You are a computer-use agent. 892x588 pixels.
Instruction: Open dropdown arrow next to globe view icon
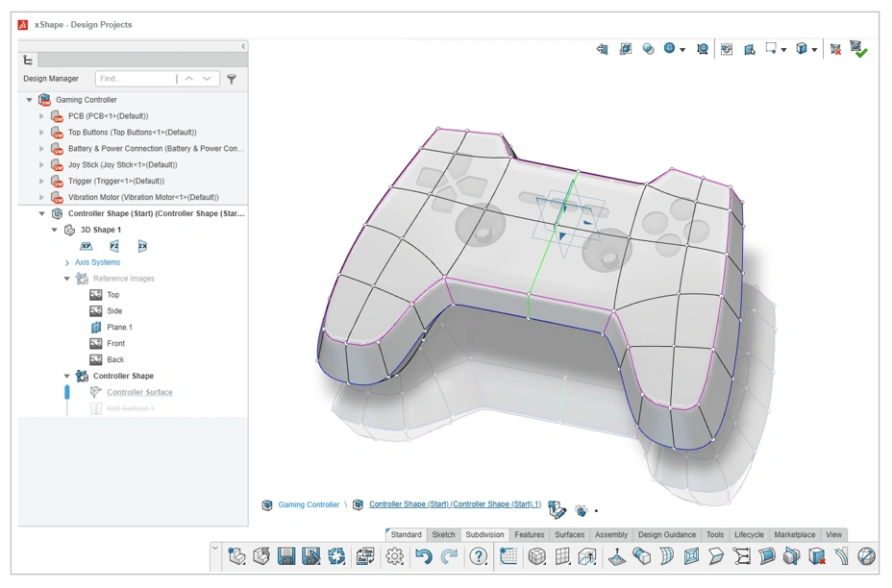point(682,50)
